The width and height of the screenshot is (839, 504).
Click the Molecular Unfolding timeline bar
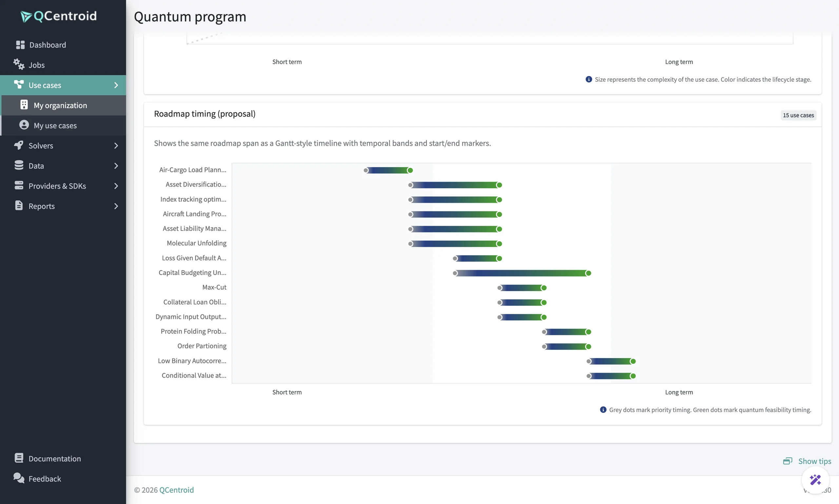pos(455,243)
